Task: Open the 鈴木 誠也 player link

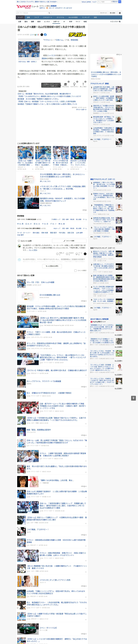Action: 36,233
